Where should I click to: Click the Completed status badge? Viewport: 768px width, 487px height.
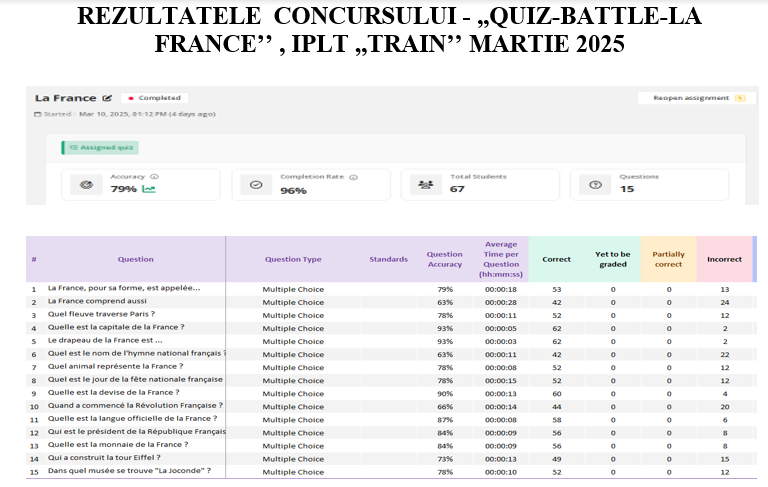click(x=154, y=98)
